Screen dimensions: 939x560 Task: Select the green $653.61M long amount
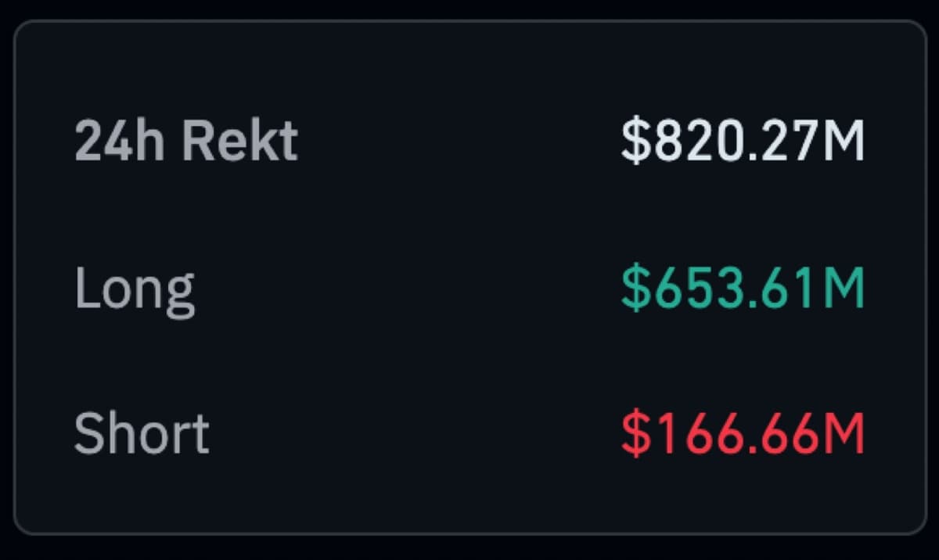click(x=743, y=289)
